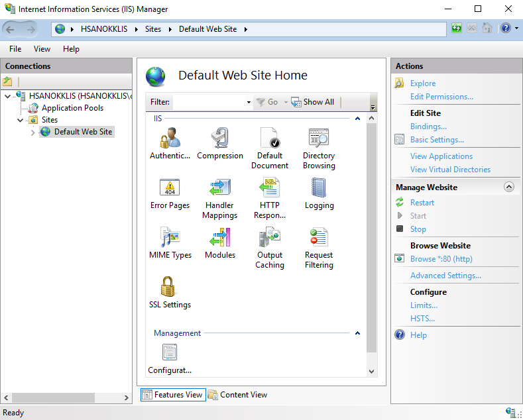523x420 pixels.
Task: Click View Virtual Directories link
Action: [x=450, y=170]
